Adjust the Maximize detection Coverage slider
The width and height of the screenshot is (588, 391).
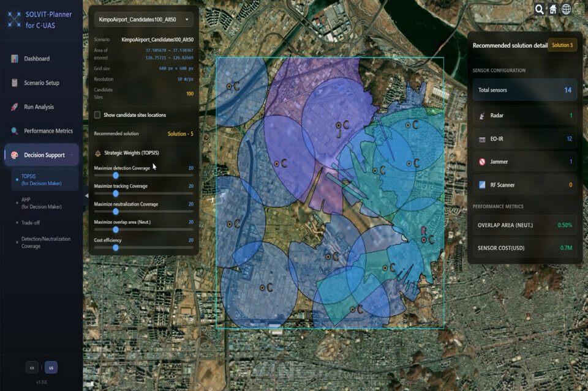click(x=116, y=175)
